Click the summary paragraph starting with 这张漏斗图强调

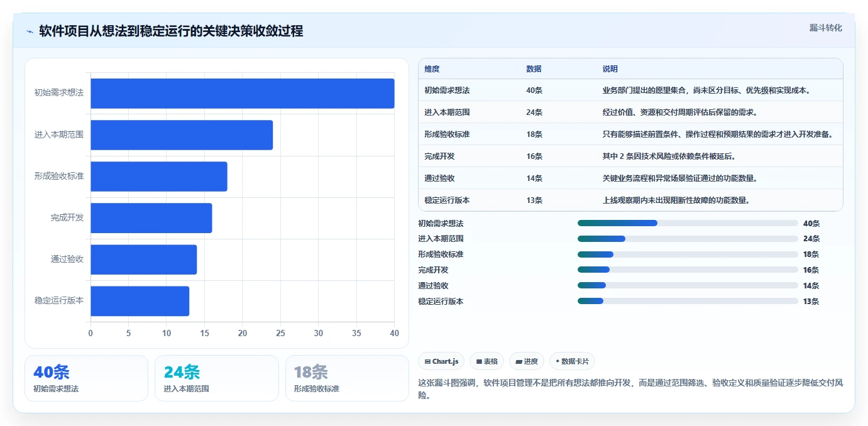[630, 389]
